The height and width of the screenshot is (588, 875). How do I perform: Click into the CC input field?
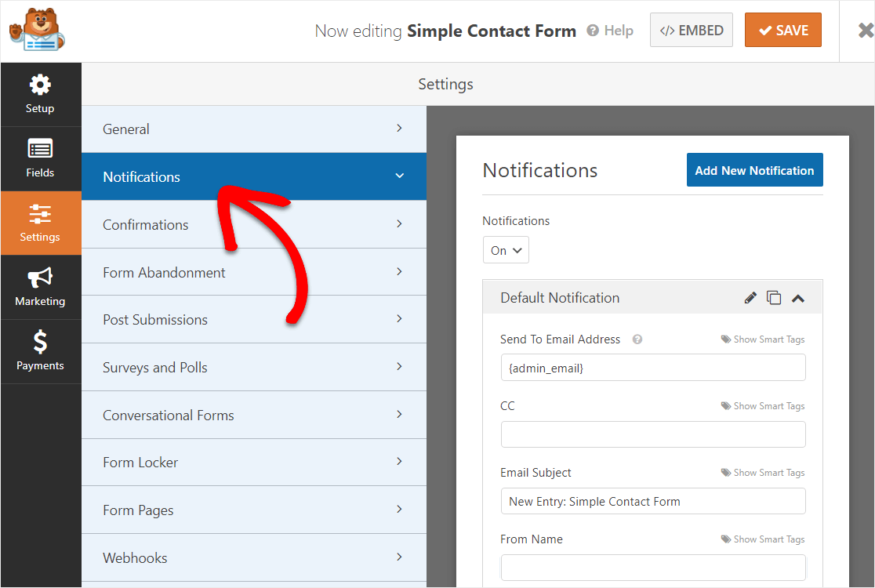(653, 434)
